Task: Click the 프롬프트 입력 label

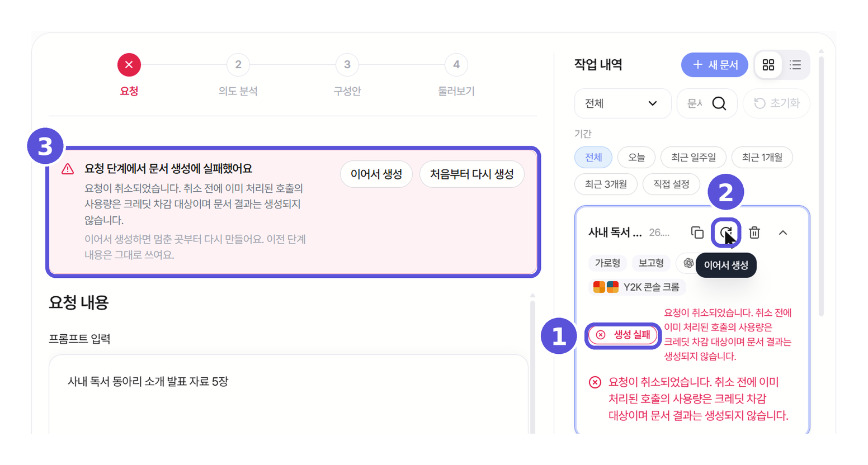Action: 79,339
